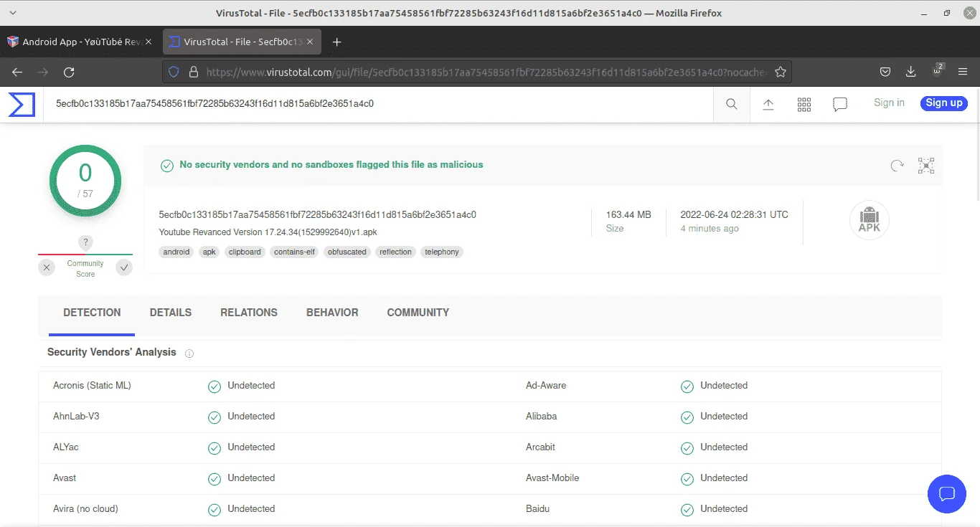Close the VirusTotal tab
This screenshot has height=527, width=980.
(x=309, y=42)
